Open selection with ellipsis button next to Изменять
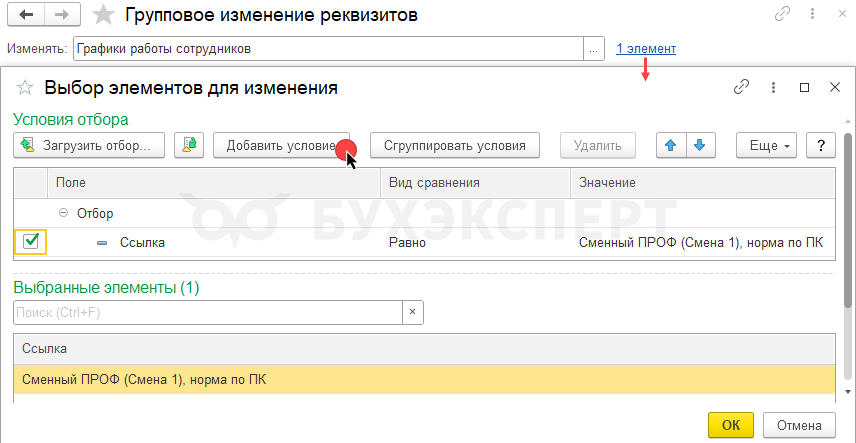 point(594,49)
